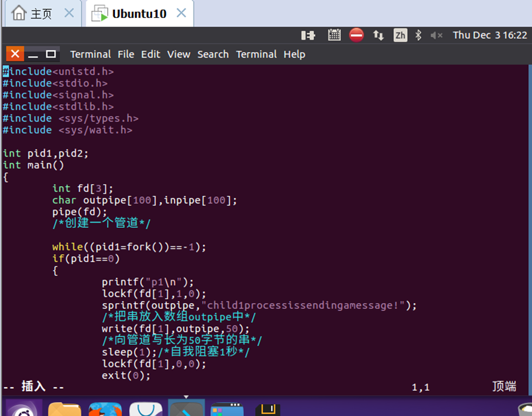Open the second Terminal menu before Help
Image resolution: width=532 pixels, height=416 pixels.
point(256,54)
